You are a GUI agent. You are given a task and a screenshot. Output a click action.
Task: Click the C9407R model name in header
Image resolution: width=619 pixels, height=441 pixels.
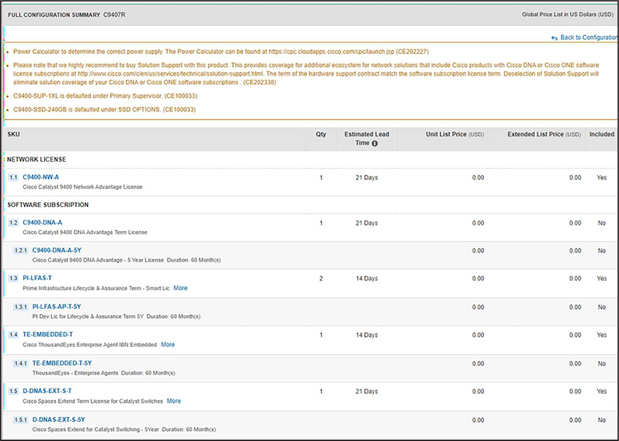tap(114, 15)
